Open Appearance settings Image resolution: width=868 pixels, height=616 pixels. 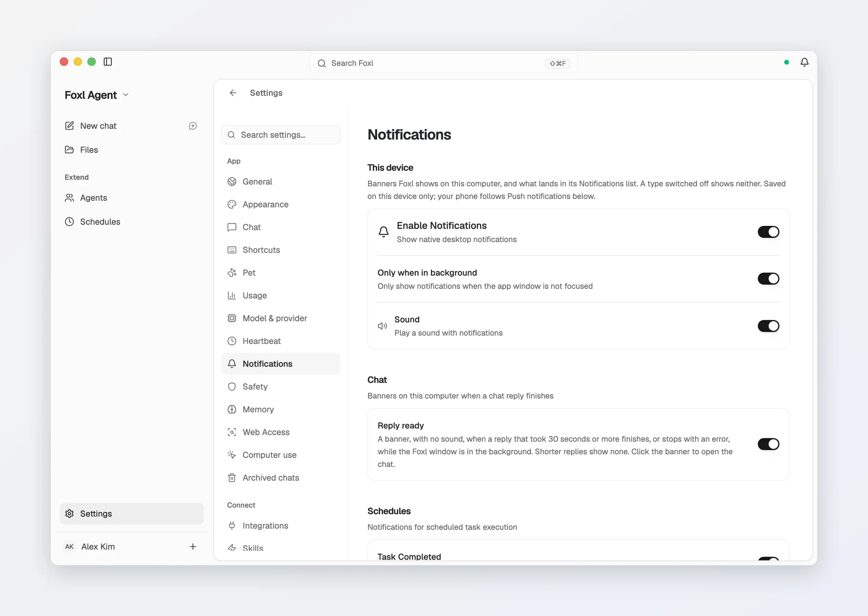pyautogui.click(x=281, y=205)
